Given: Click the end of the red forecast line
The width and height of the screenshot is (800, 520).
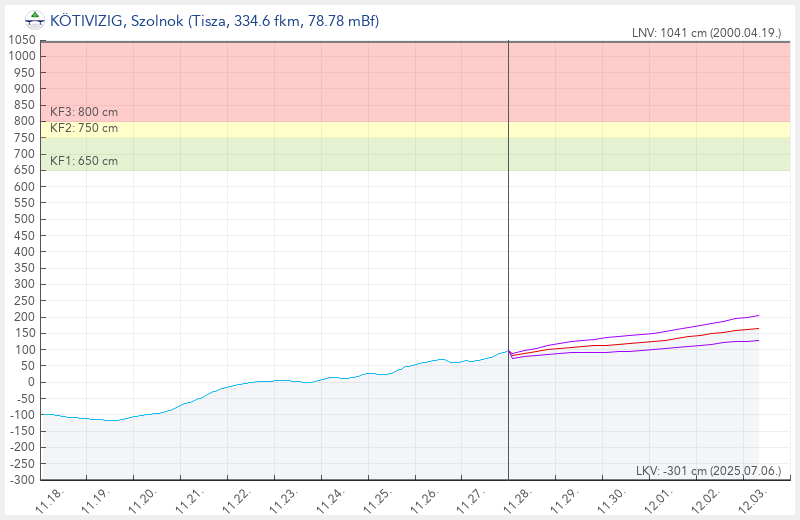Looking at the screenshot, I should pos(758,328).
